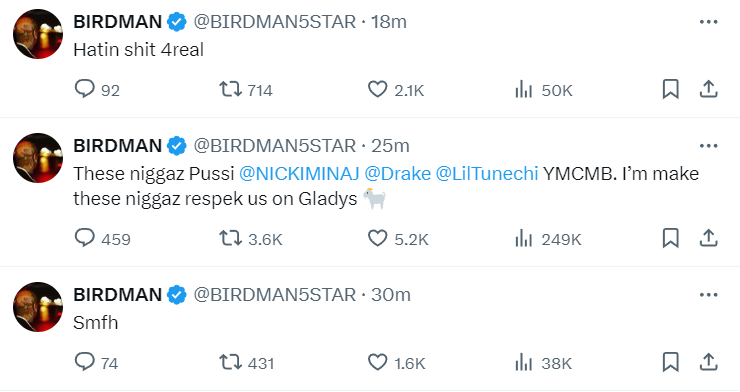Share the 'Smfh' tweet
The height and width of the screenshot is (392, 740).
point(708,362)
